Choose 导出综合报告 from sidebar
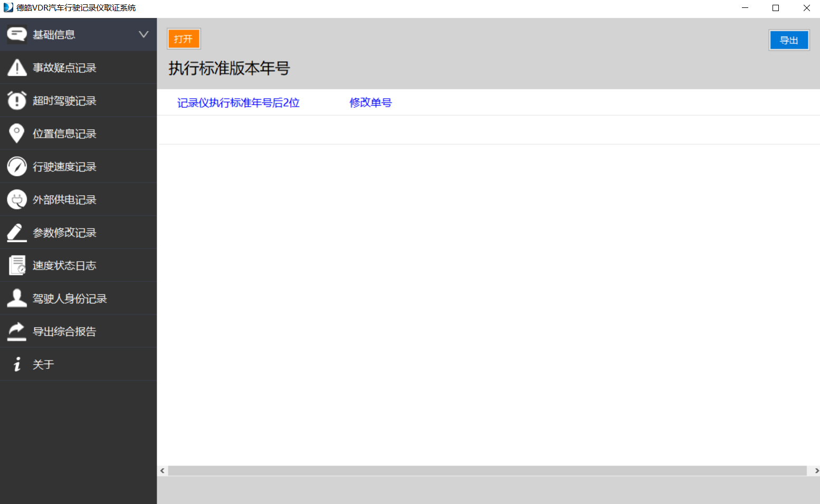Screen dimensions: 820x504 click(x=78, y=331)
